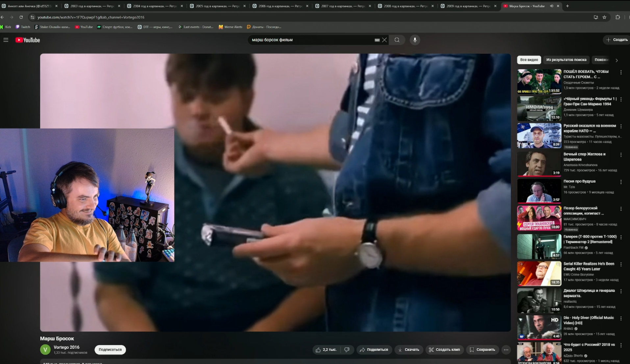Screen dimensions: 630x364
Task: Start voice search with microphone icon
Action: tap(415, 40)
